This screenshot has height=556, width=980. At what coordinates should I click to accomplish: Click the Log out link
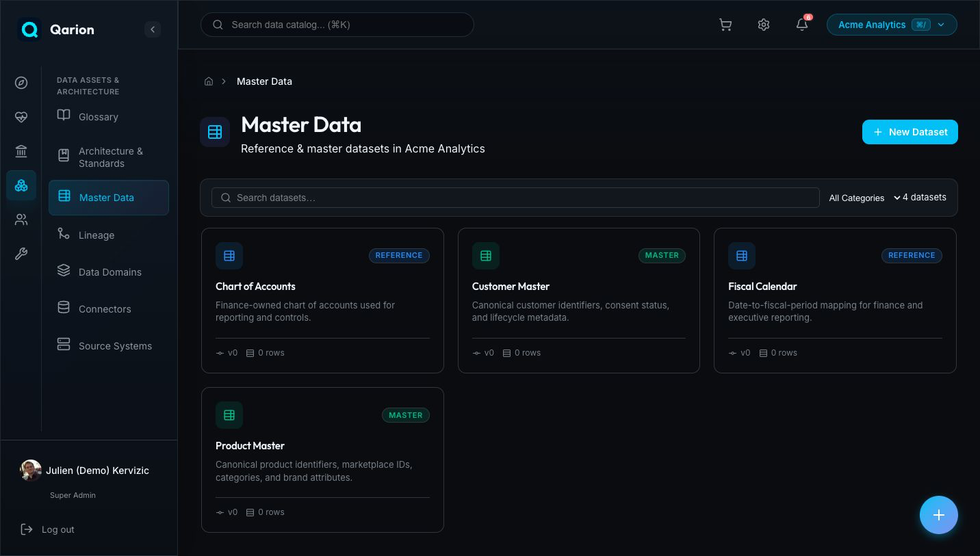(48, 529)
